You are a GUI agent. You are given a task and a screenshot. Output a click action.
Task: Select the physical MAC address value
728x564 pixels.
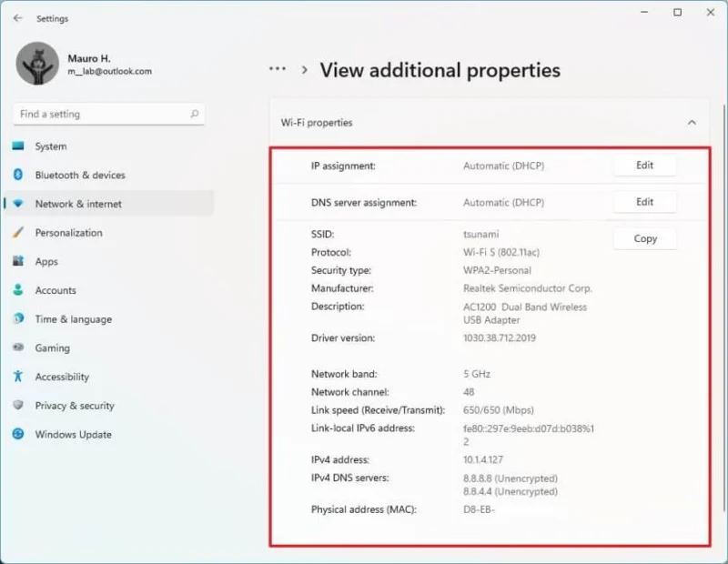(x=479, y=509)
